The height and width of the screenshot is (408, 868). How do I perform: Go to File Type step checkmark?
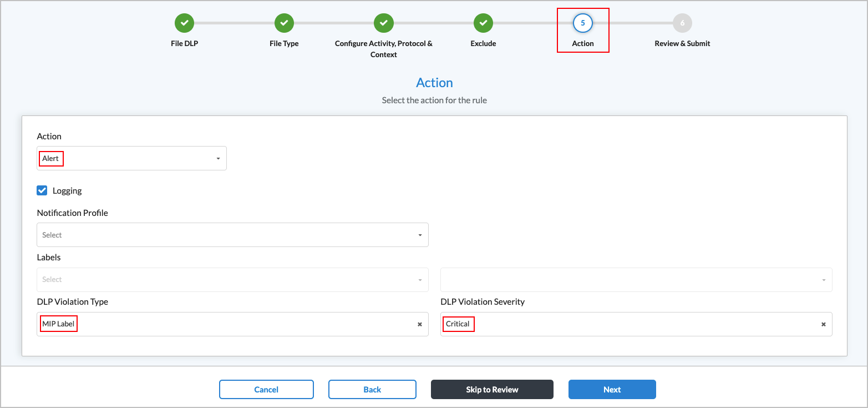(284, 23)
